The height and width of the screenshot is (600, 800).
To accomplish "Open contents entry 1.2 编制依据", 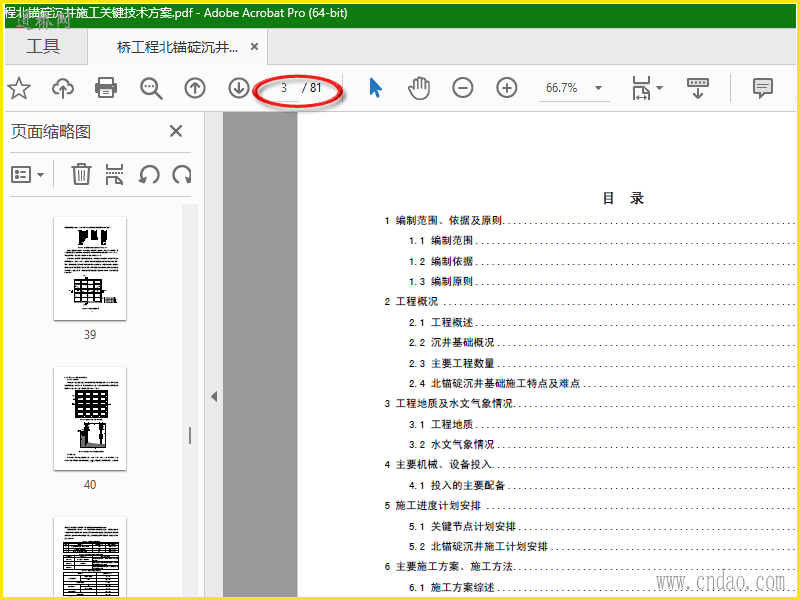I will pos(604,261).
